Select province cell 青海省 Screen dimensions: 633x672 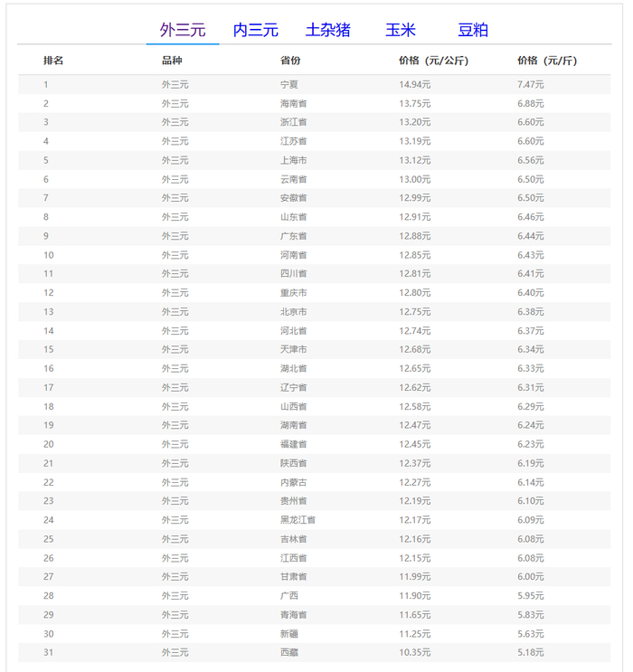[294, 615]
